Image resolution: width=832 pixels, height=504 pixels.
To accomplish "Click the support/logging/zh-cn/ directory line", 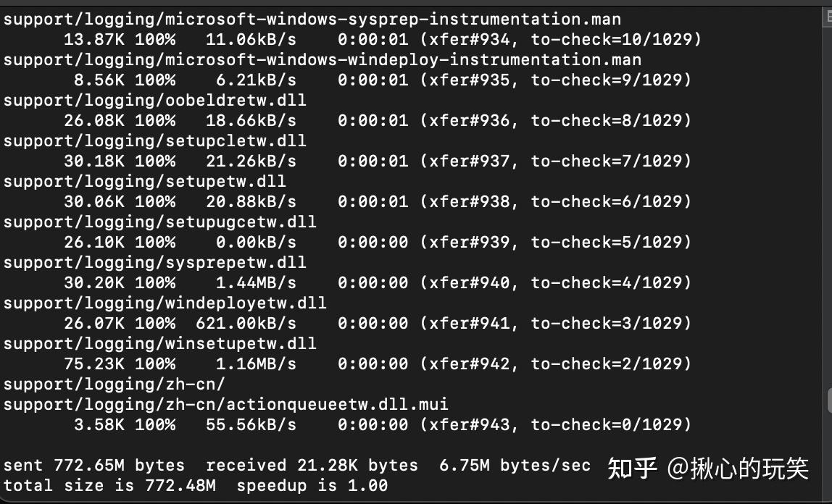I will coord(114,385).
